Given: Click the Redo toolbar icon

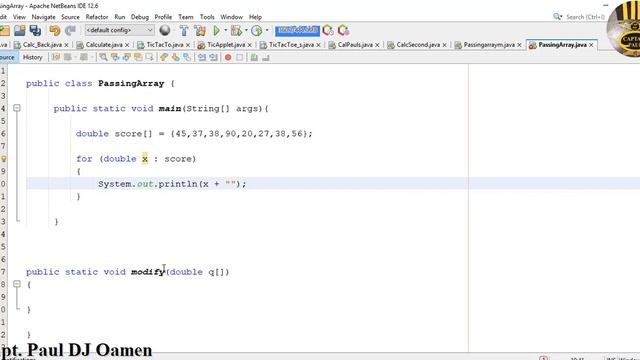Looking at the screenshot, I should 70,30.
